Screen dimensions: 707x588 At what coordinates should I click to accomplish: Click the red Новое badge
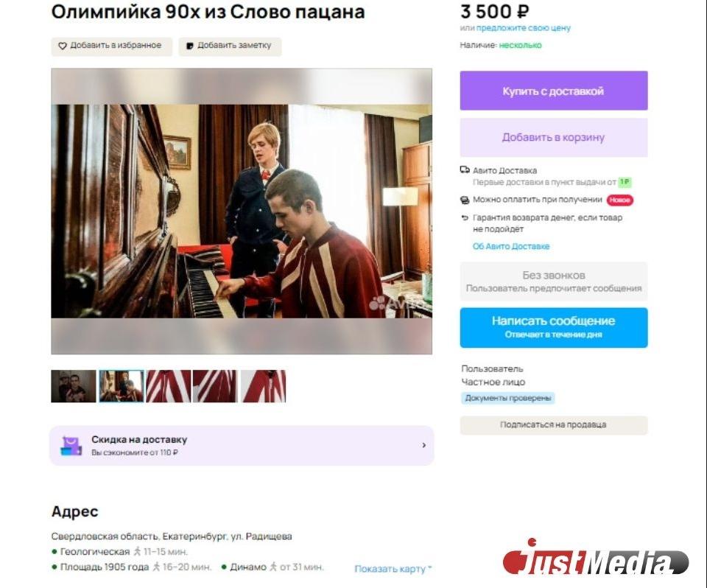coord(620,200)
